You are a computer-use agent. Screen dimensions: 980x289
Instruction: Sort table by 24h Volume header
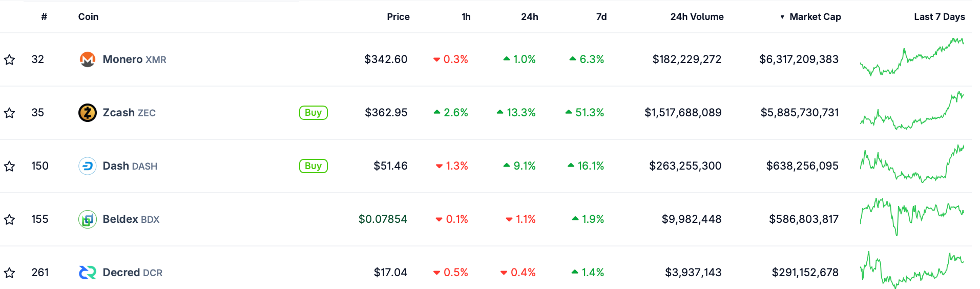pyautogui.click(x=697, y=17)
